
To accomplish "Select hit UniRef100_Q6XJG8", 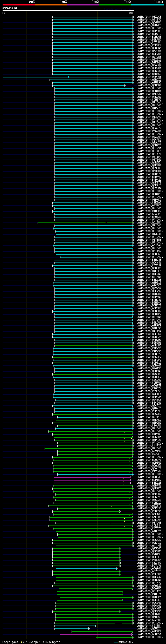I will [x=149, y=17].
